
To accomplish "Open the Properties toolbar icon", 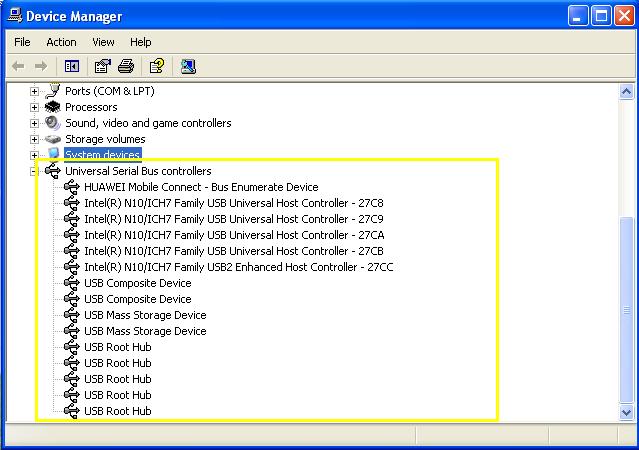I will point(102,66).
